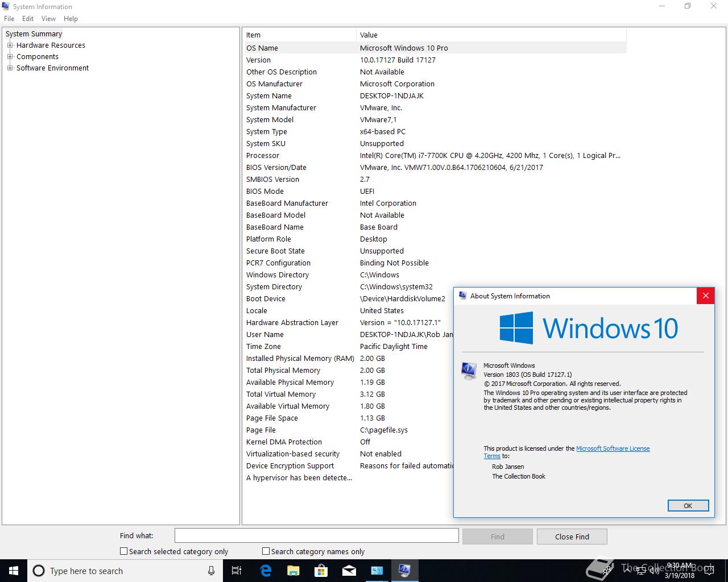Select the System Name row item
Viewport: 728px width, 582px height.
[268, 95]
